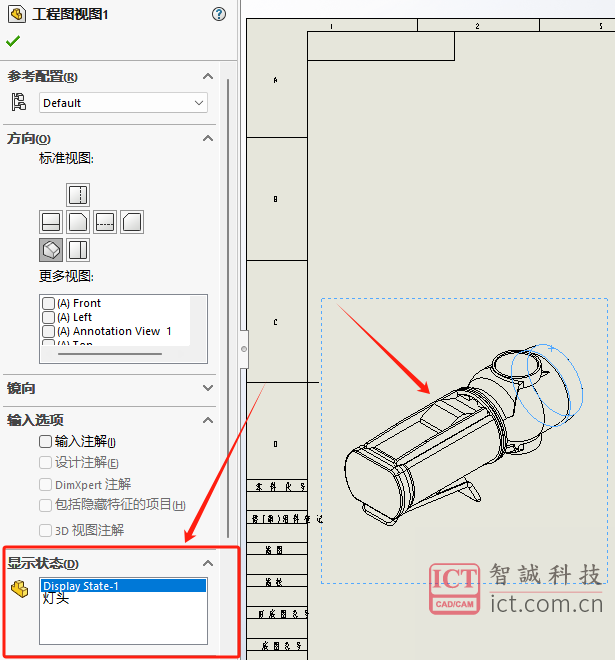Select Display State-1 in the list
The image size is (615, 660).
(123, 585)
